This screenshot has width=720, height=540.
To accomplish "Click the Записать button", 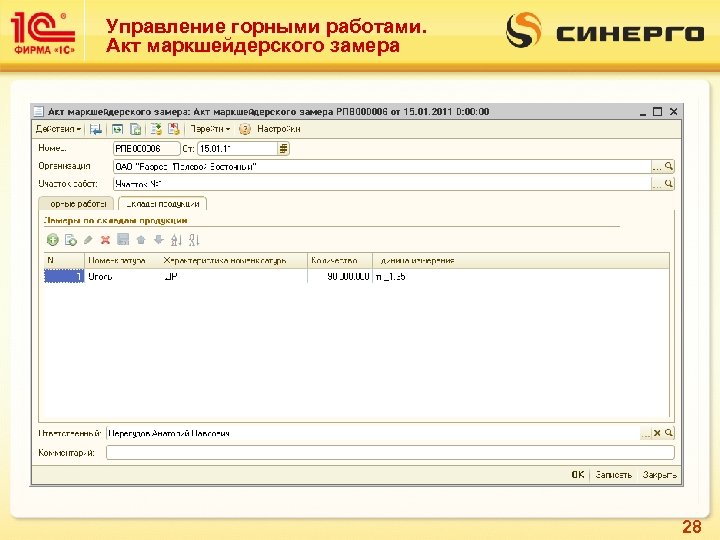I will (x=613, y=475).
